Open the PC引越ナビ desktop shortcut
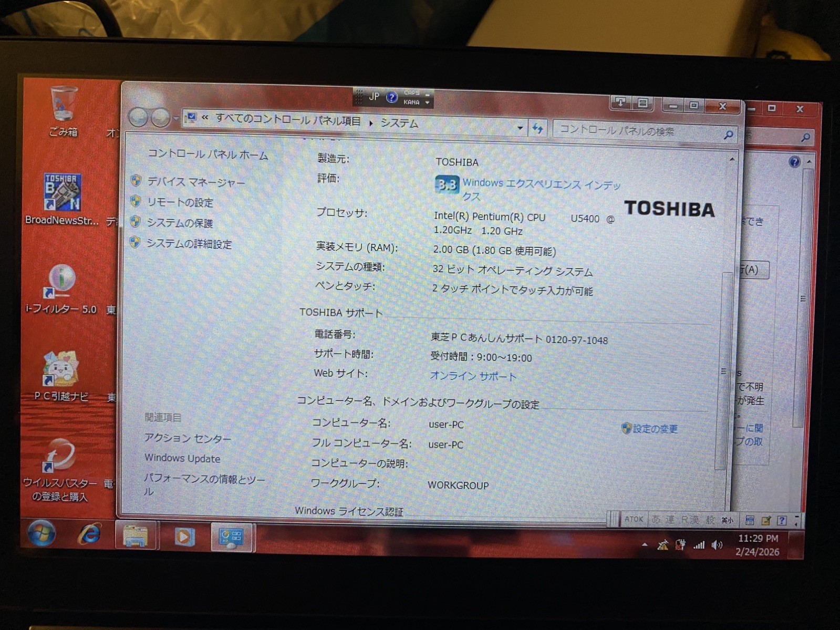Viewport: 840px width, 630px height. [x=61, y=375]
